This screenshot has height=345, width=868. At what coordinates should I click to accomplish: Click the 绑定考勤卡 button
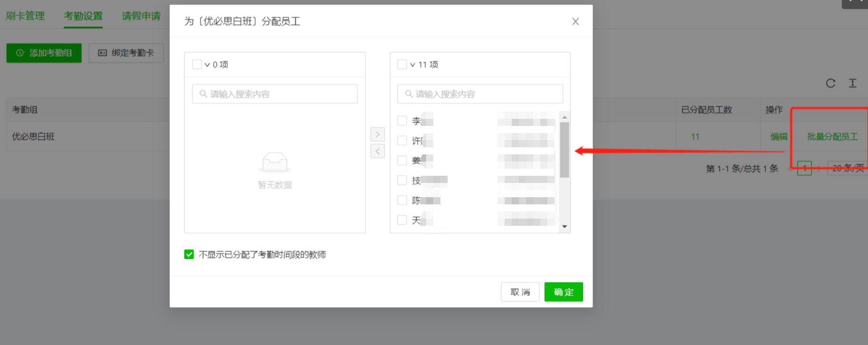point(126,53)
